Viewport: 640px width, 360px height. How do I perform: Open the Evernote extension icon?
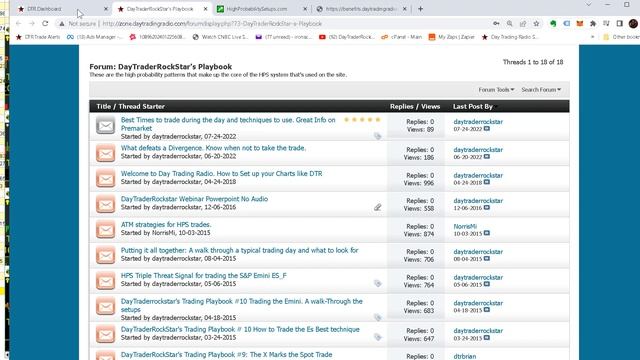tap(553, 24)
